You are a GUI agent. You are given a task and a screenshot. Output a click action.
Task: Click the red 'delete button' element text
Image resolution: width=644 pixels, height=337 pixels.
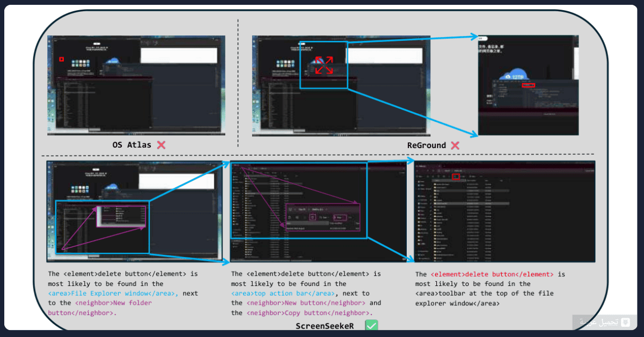pyautogui.click(x=492, y=274)
